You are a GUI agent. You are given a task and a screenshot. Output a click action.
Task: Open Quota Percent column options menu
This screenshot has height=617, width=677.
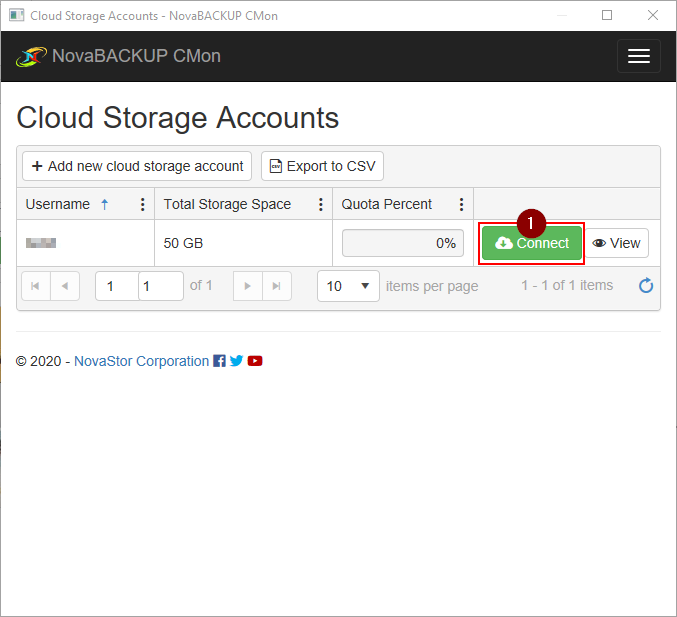(461, 204)
